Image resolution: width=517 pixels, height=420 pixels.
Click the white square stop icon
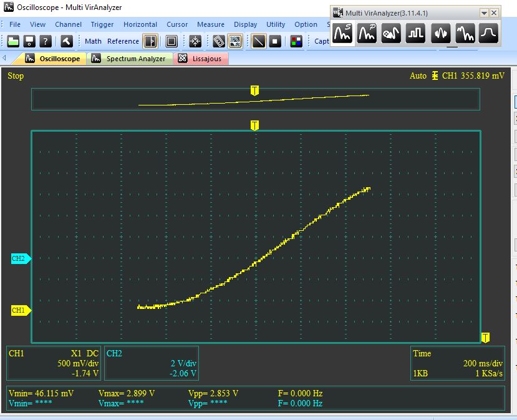click(x=275, y=41)
